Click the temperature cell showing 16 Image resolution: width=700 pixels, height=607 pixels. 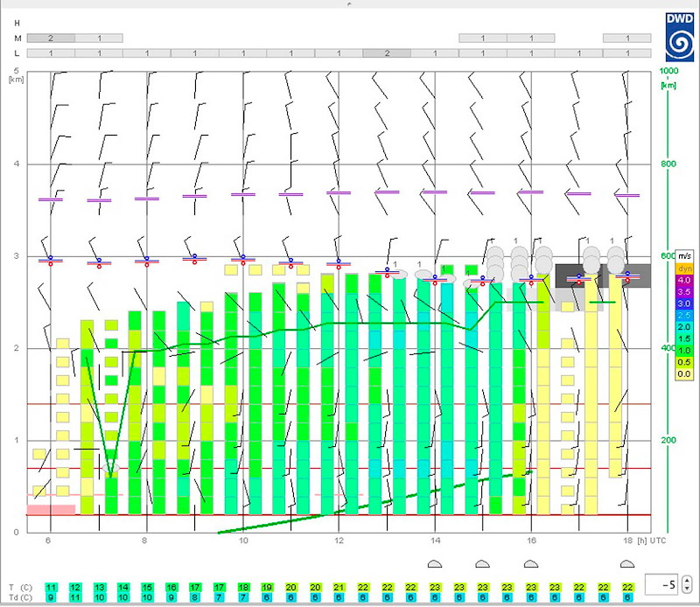171,588
